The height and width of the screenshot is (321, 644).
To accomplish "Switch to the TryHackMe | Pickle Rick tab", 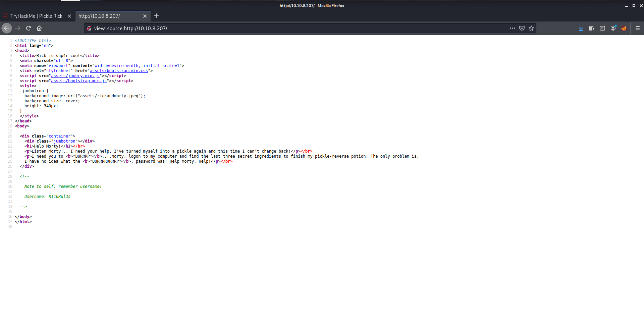I will click(37, 16).
